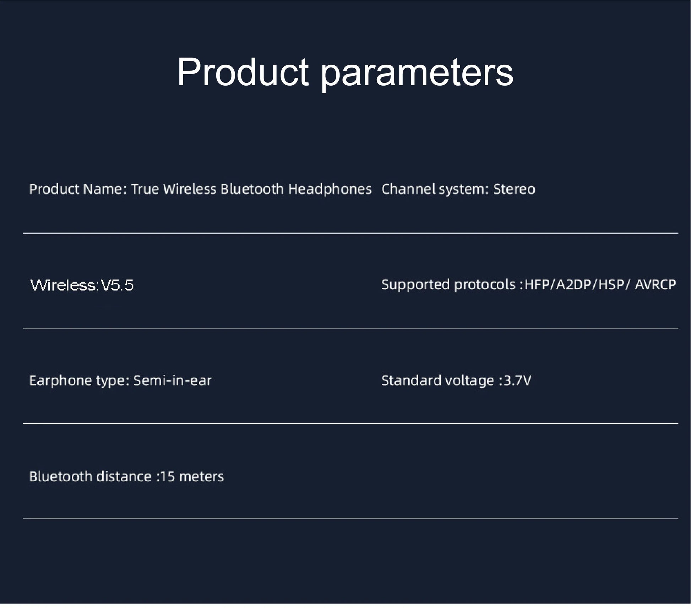691x616 pixels.
Task: Select the V5.5 version value
Action: [117, 285]
